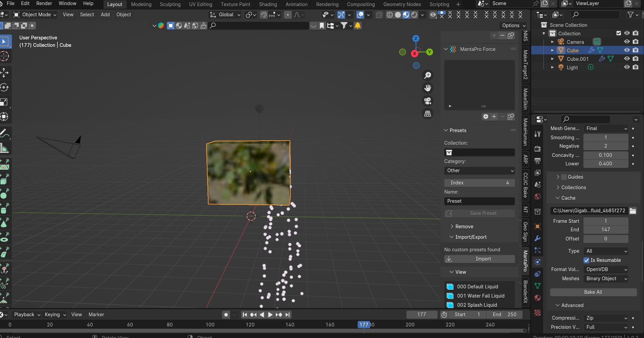Viewport: 644px width, 338px height.
Task: Open cache Type dropdown showing All
Action: pos(606,251)
